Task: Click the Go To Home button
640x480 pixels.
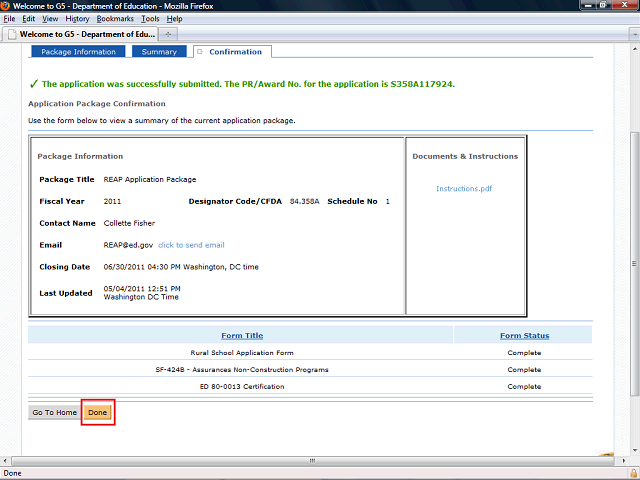Action: (55, 412)
